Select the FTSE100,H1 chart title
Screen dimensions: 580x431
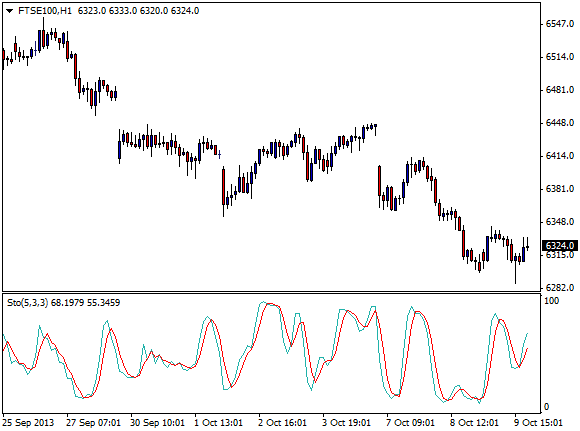point(45,11)
